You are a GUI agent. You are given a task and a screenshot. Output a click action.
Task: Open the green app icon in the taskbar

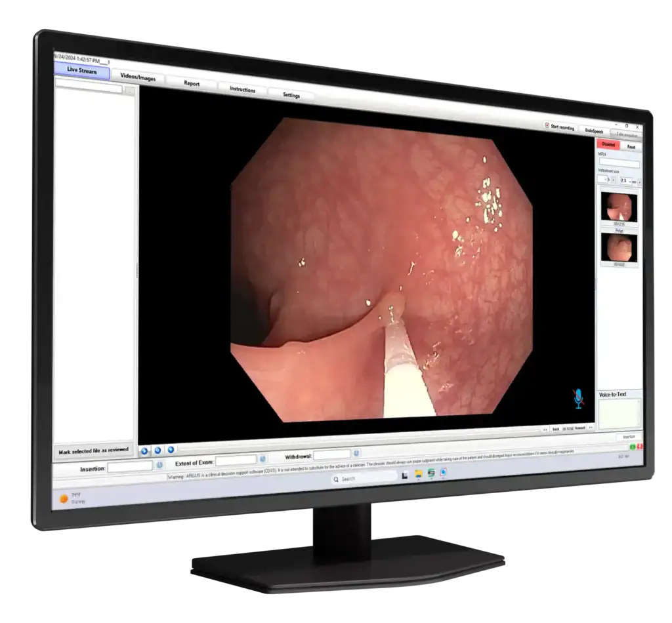click(x=431, y=473)
